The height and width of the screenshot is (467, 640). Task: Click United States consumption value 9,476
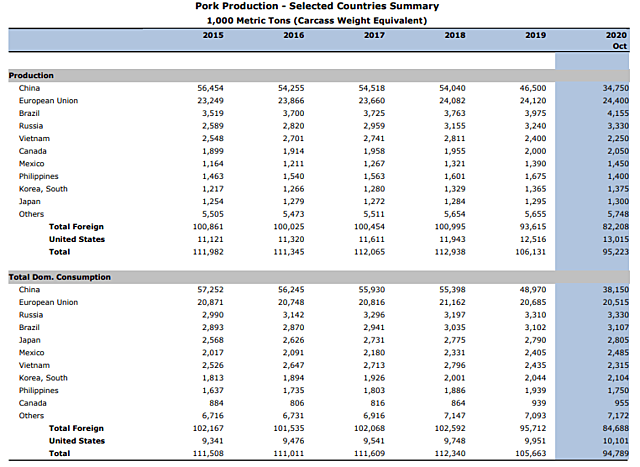[293, 441]
